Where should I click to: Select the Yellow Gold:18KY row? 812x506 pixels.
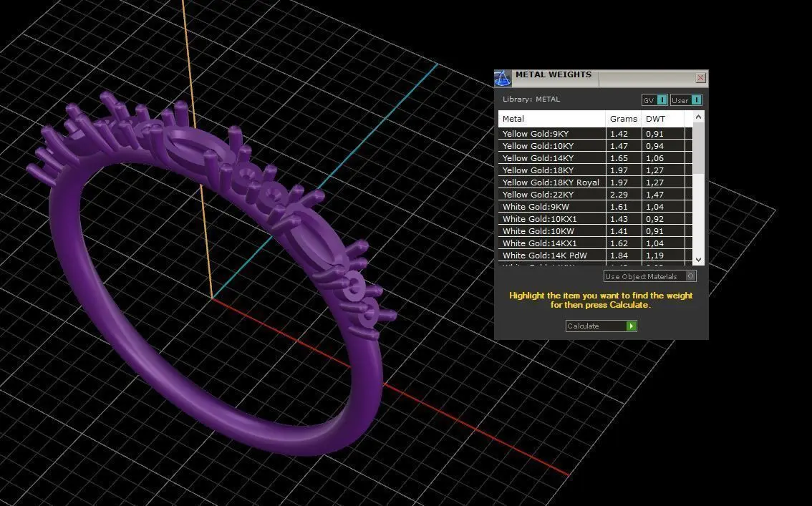click(595, 170)
